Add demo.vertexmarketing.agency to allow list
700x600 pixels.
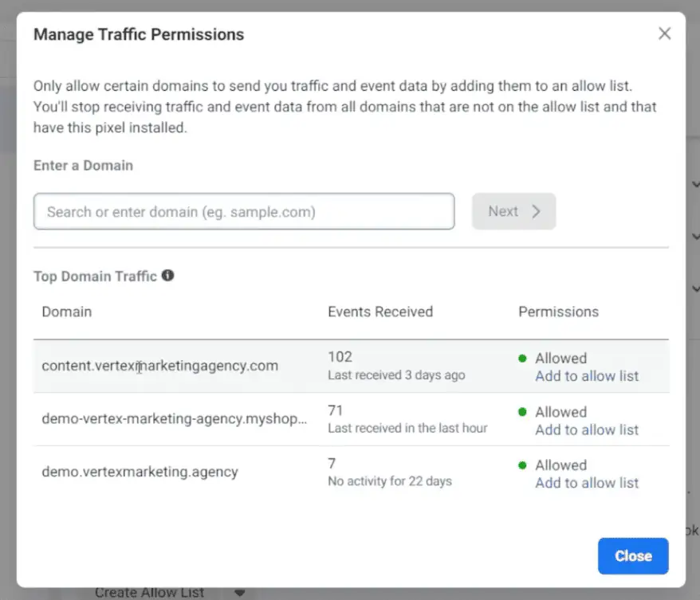(x=587, y=483)
